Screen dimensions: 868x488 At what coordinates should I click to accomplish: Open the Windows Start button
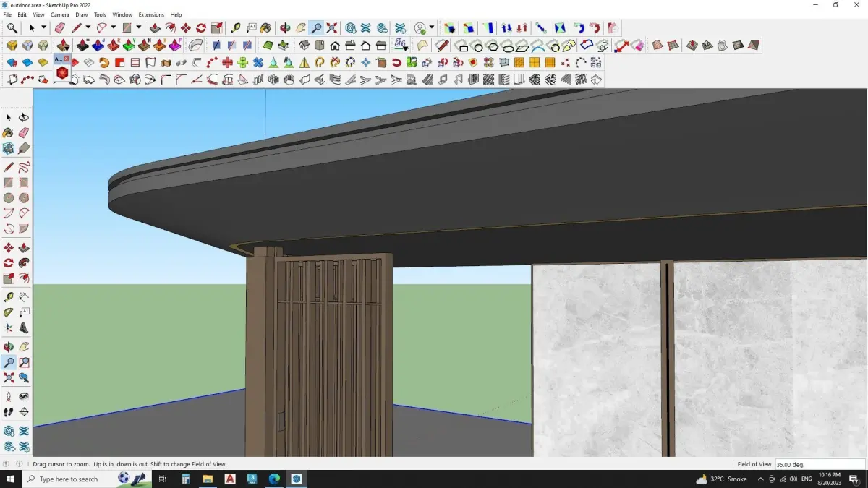point(11,479)
